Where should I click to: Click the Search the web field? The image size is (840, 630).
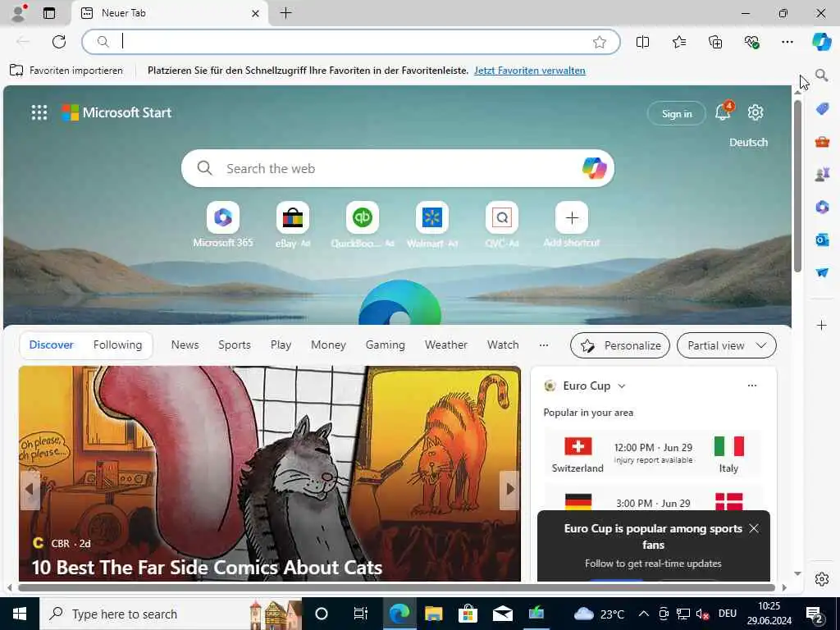coord(398,168)
